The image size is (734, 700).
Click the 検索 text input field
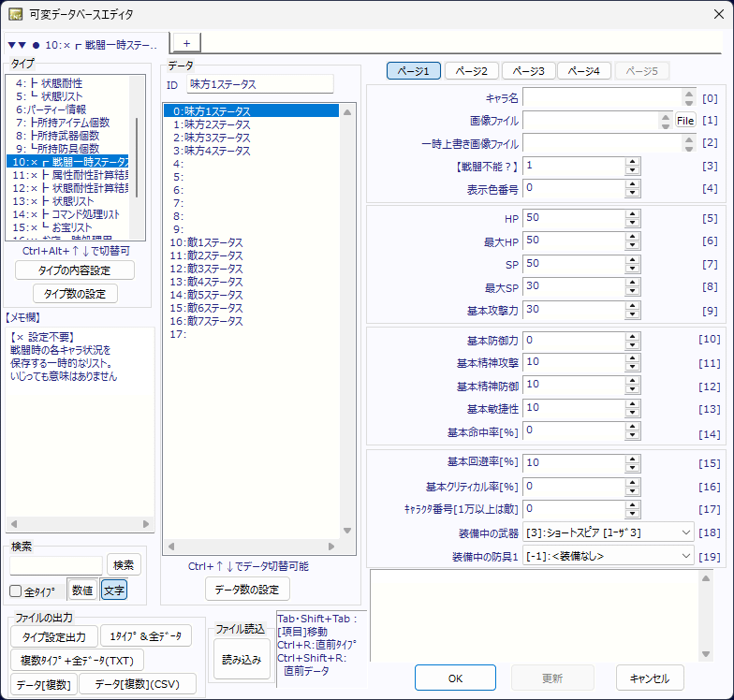56,565
